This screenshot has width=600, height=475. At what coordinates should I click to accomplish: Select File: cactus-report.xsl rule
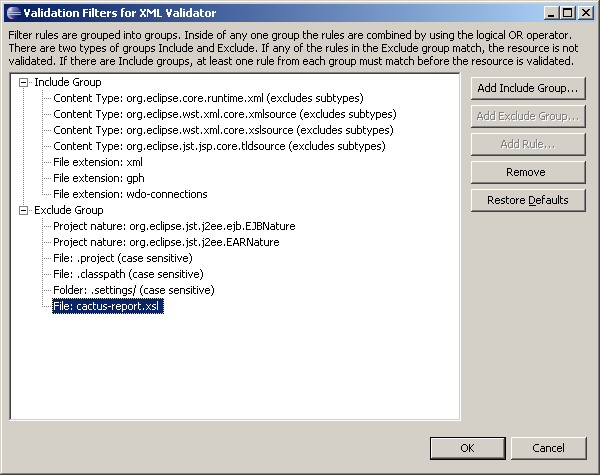coord(108,306)
